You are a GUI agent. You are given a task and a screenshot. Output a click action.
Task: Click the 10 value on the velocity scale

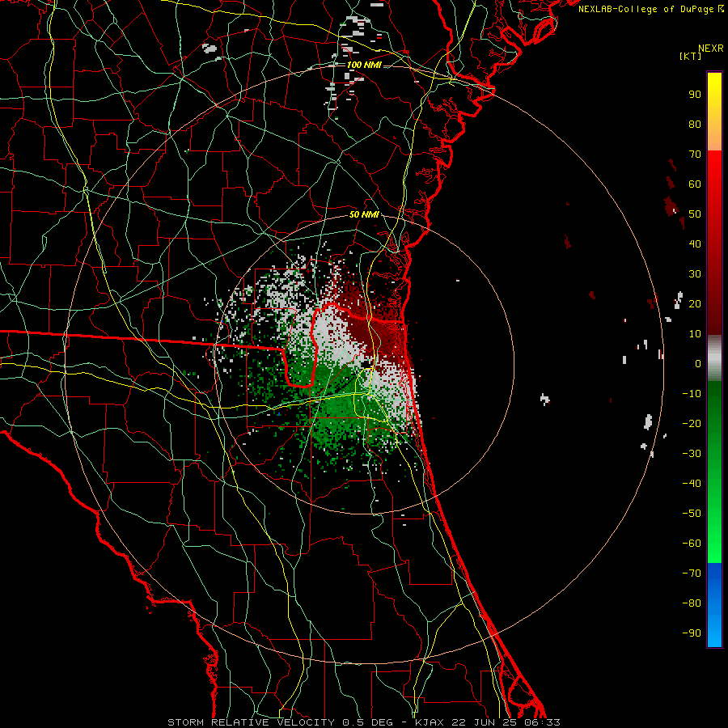tap(695, 334)
